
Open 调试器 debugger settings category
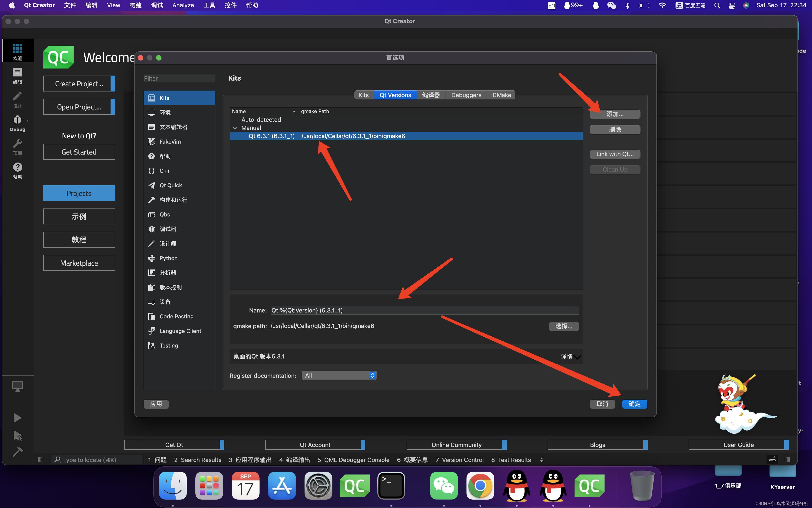click(168, 229)
